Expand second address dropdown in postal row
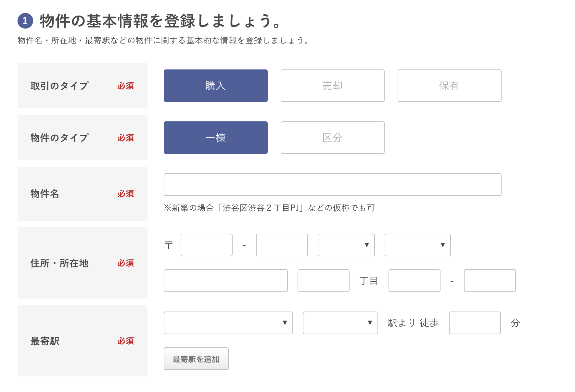Viewport: 575px width, 392px height. point(417,245)
